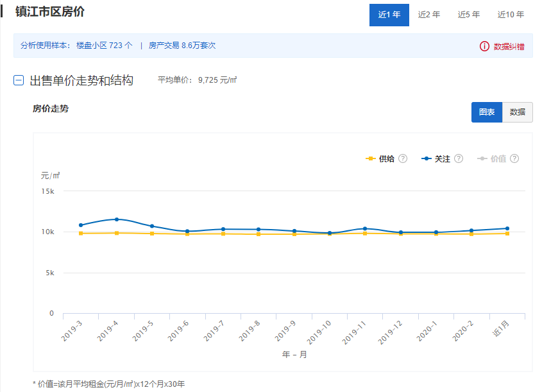Switch to the 近2年 time range
The width and height of the screenshot is (542, 392).
tap(429, 15)
